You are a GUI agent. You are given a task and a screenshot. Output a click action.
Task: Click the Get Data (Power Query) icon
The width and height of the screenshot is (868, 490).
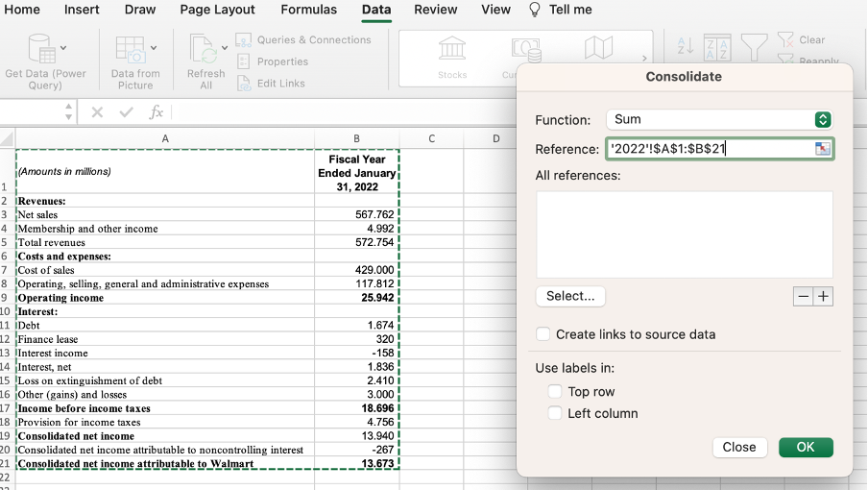coord(41,49)
